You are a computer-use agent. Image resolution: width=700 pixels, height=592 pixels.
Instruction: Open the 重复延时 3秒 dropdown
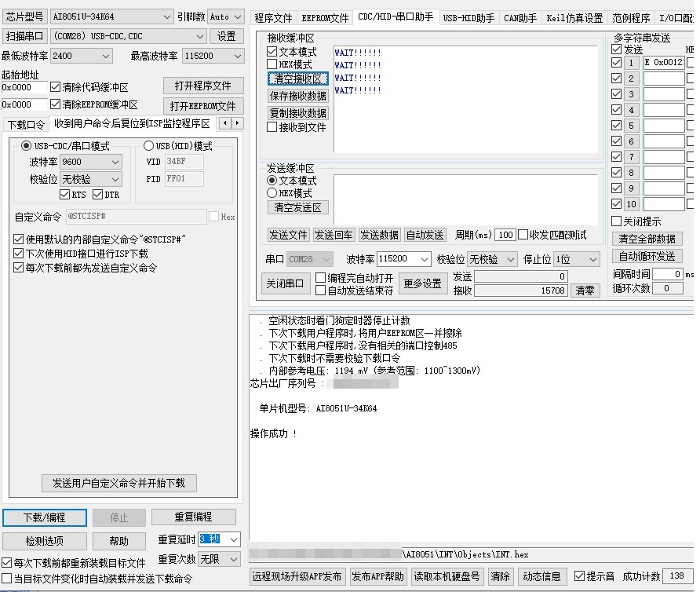pyautogui.click(x=219, y=539)
